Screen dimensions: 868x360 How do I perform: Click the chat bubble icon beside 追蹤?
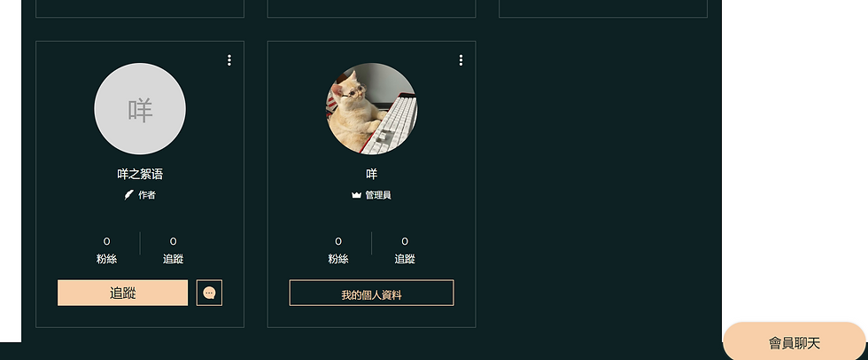pyautogui.click(x=209, y=293)
